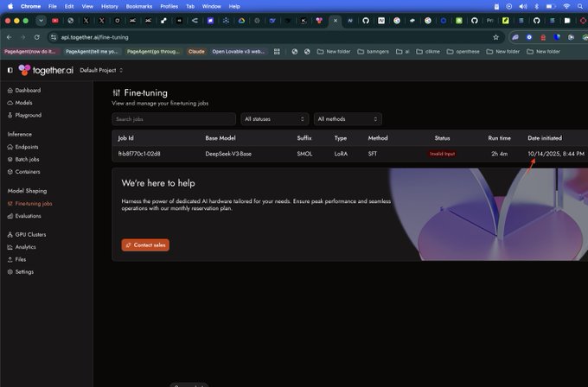Open Files in the sidebar
Viewport: 588px width, 387px height.
point(17,259)
